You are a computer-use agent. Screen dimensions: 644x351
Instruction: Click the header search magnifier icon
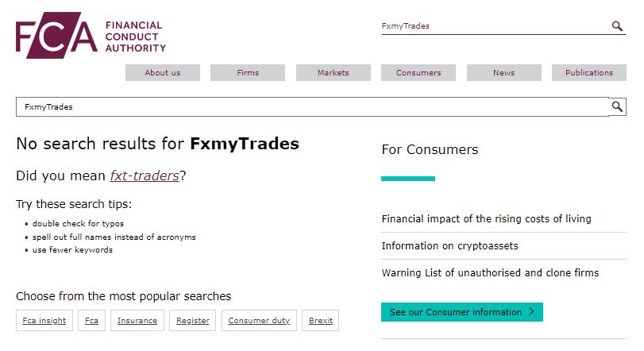(617, 26)
